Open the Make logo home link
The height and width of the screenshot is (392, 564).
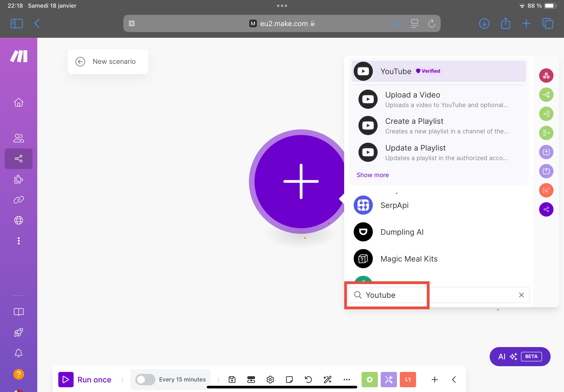pos(19,56)
